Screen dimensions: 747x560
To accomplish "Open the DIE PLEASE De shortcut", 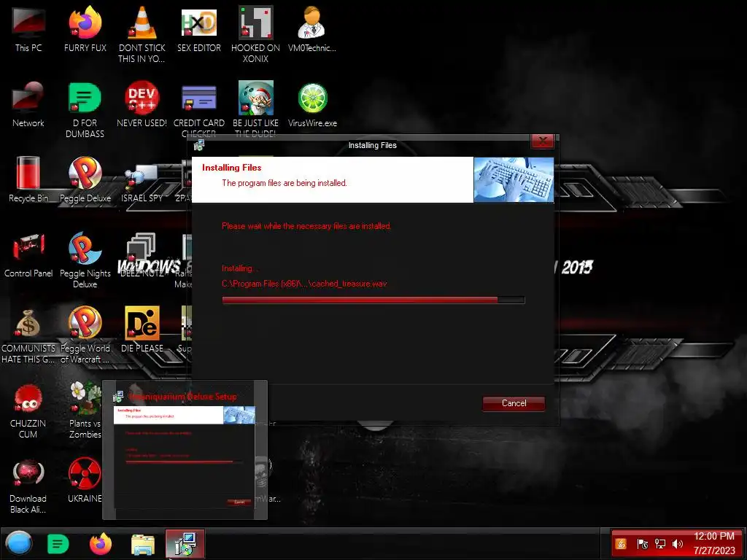I will (142, 330).
